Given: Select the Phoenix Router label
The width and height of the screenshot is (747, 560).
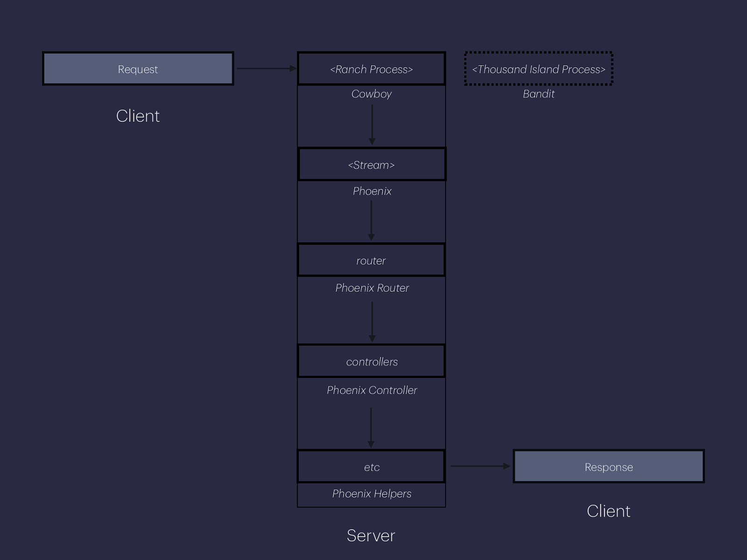Looking at the screenshot, I should [x=372, y=288].
